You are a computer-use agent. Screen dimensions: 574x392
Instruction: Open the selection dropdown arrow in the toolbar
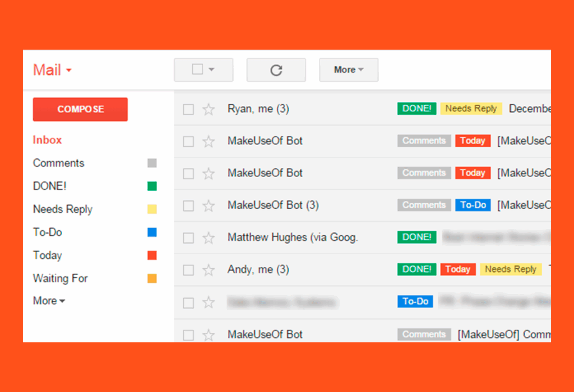(212, 69)
